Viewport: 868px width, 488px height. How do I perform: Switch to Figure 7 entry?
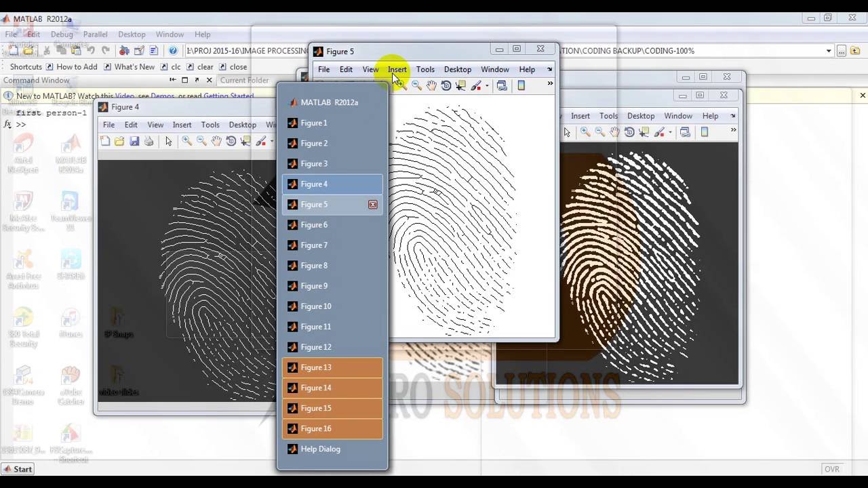[x=332, y=245]
